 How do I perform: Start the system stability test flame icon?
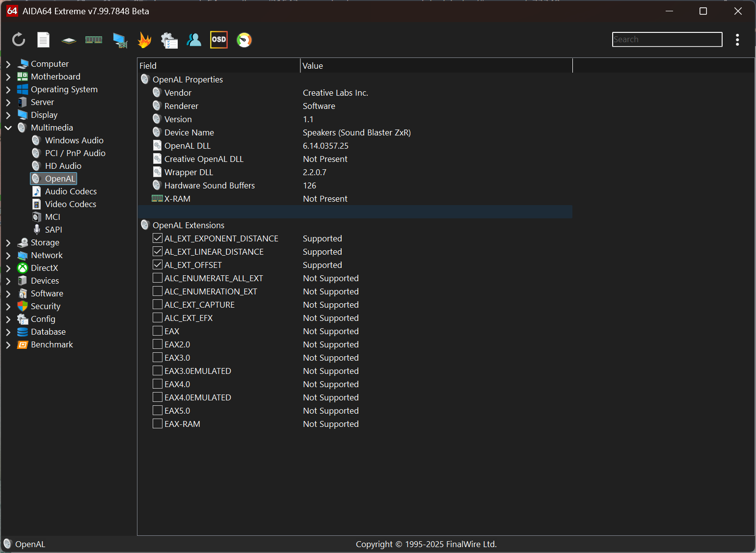pyautogui.click(x=144, y=40)
